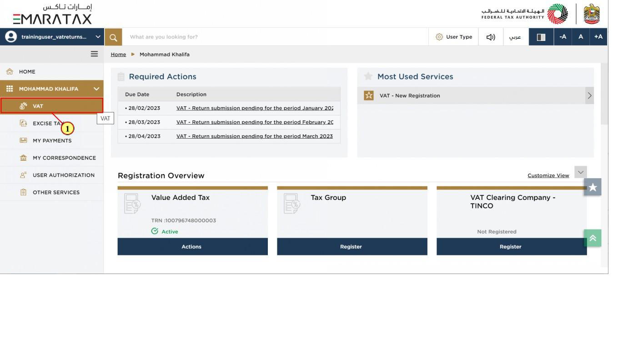Open the traininguser_vatreturns account dropdown

(52, 37)
